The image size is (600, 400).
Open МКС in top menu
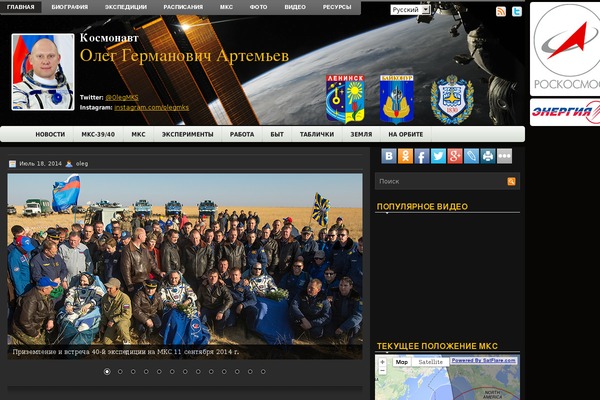(x=227, y=7)
